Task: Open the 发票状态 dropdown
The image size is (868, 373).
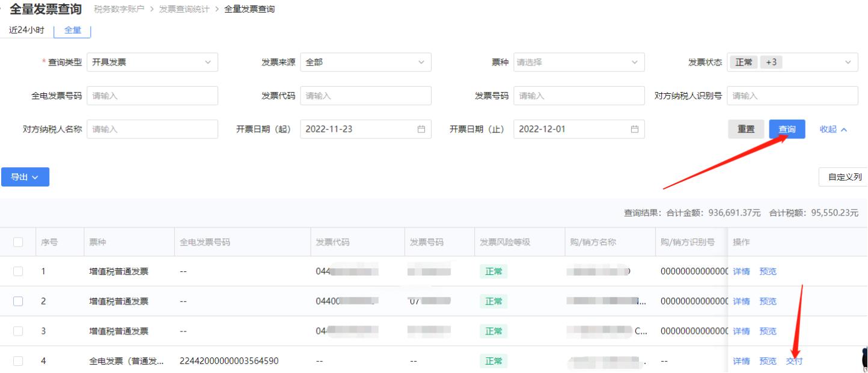Action: pyautogui.click(x=792, y=62)
